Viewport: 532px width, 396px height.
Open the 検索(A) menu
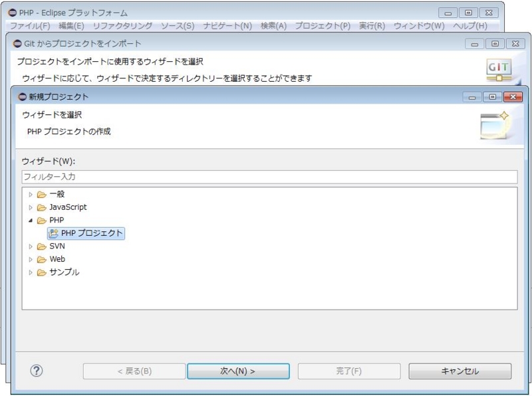point(273,26)
